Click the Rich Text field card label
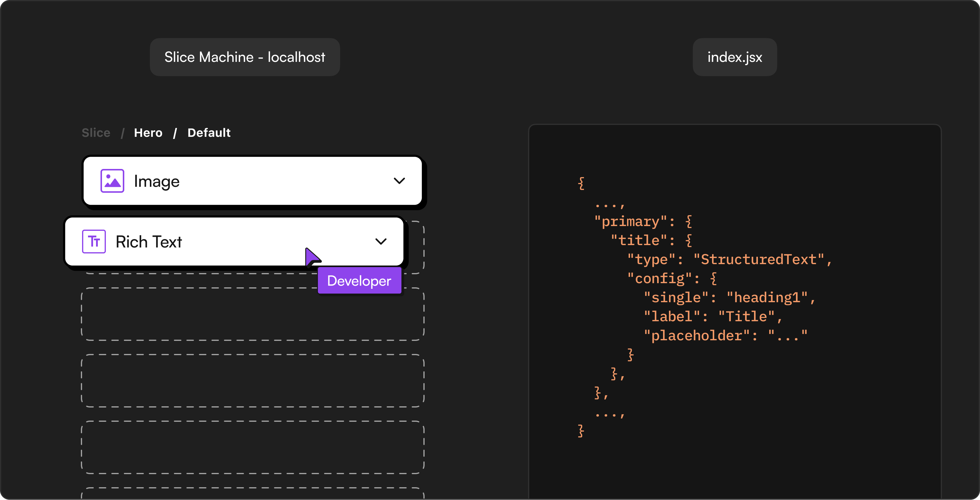980x500 pixels. click(149, 242)
